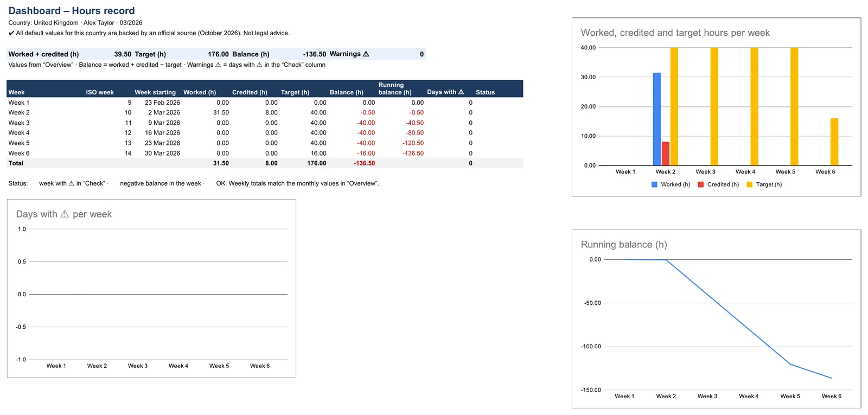Click the 'Running balance (h)' chart title
Image resolution: width=868 pixels, height=415 pixels.
pos(624,245)
